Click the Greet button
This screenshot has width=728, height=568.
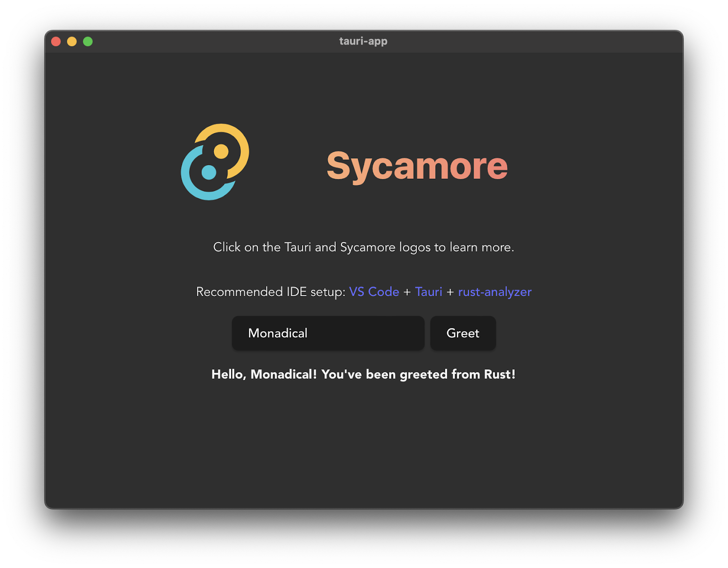pyautogui.click(x=463, y=333)
